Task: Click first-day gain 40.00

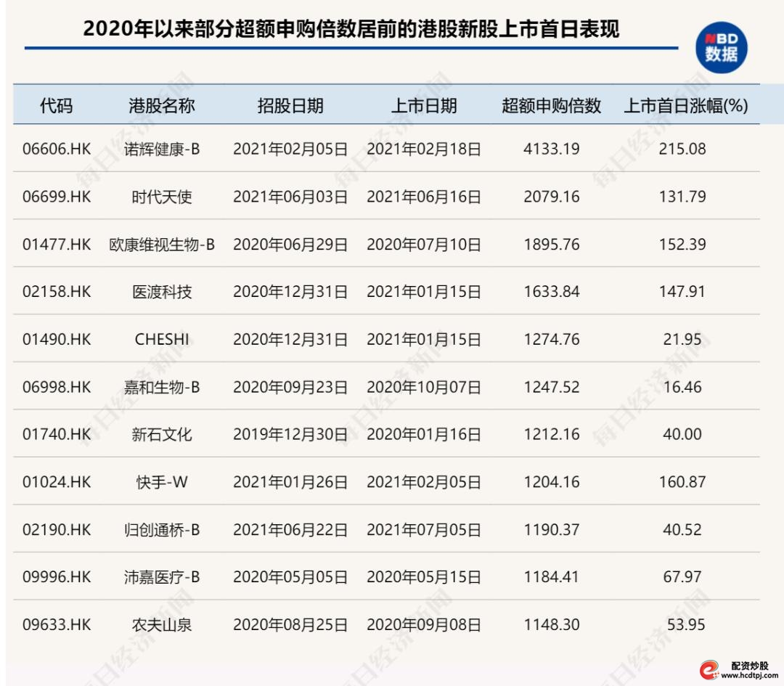Action: [x=682, y=434]
